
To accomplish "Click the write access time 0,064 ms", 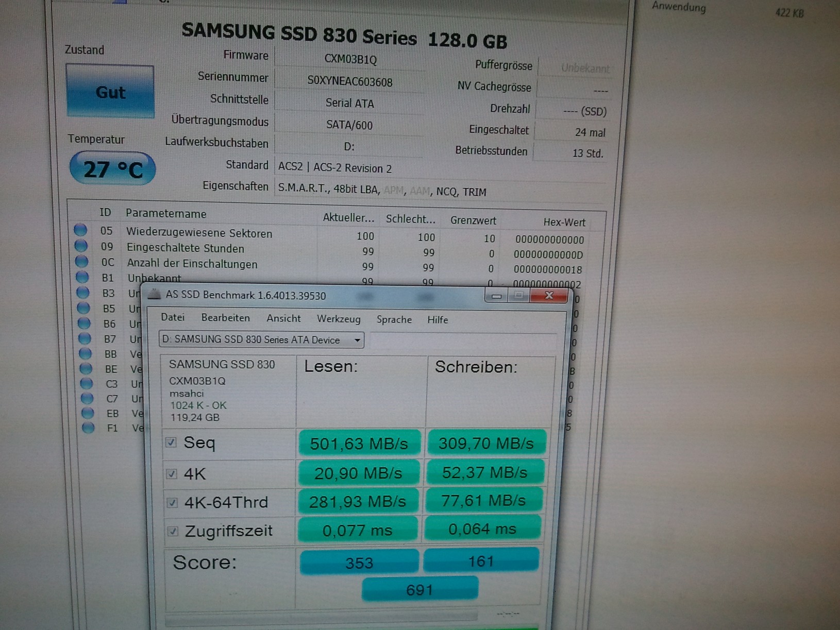I will pos(482,529).
